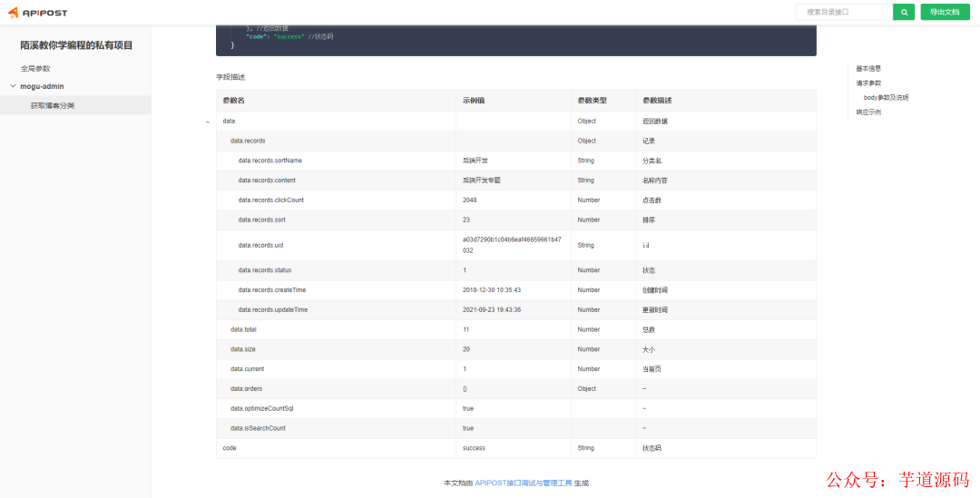The width and height of the screenshot is (980, 498).
Task: Click the project title 陌溪教你学编程的私有项目
Action: 76,45
